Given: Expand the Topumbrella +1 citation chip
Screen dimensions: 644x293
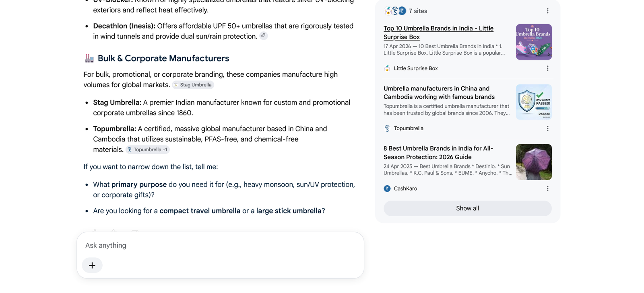Looking at the screenshot, I should 148,150.
